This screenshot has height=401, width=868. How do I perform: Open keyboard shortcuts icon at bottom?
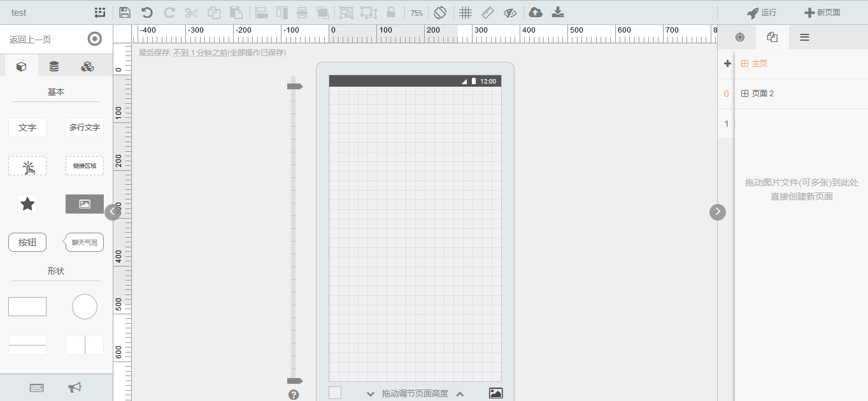tap(37, 388)
